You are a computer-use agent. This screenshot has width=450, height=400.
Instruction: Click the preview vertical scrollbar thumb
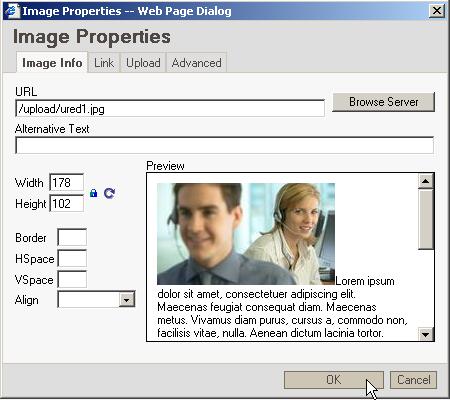click(x=426, y=219)
